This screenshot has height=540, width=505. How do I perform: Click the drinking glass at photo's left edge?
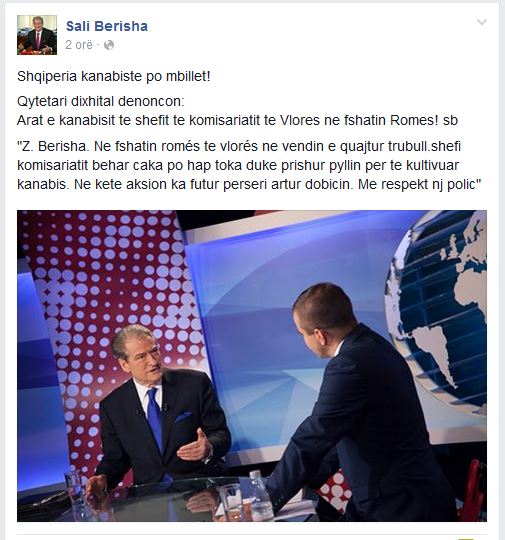tap(74, 487)
